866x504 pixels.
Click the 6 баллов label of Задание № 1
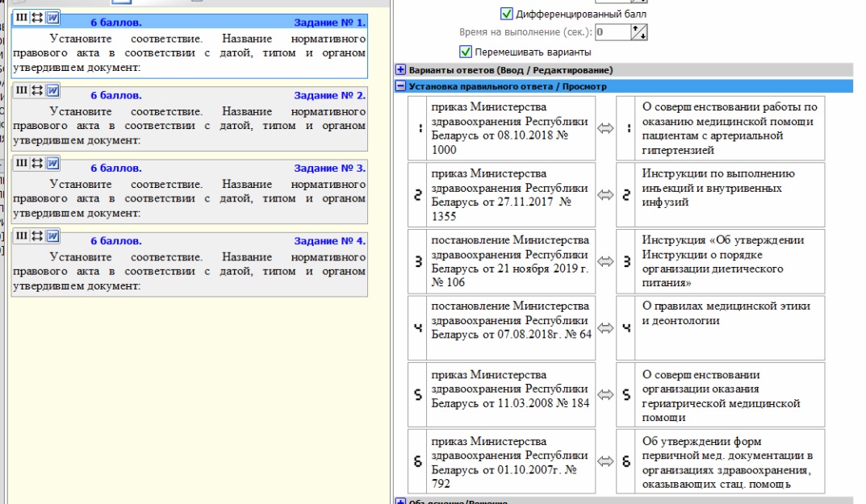116,23
